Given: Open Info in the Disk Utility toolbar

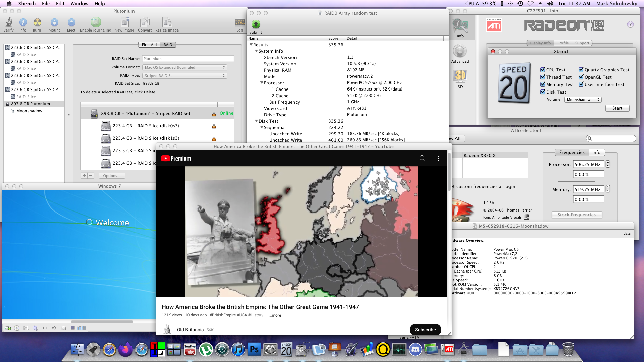Looking at the screenshot, I should pos(23,22).
